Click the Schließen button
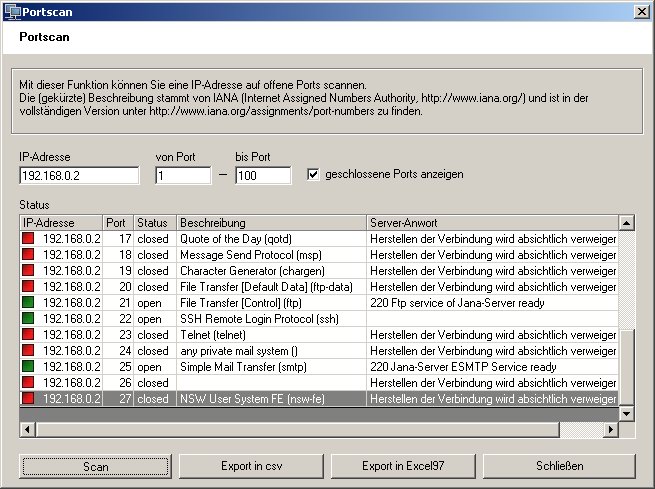The image size is (655, 489). 559,466
